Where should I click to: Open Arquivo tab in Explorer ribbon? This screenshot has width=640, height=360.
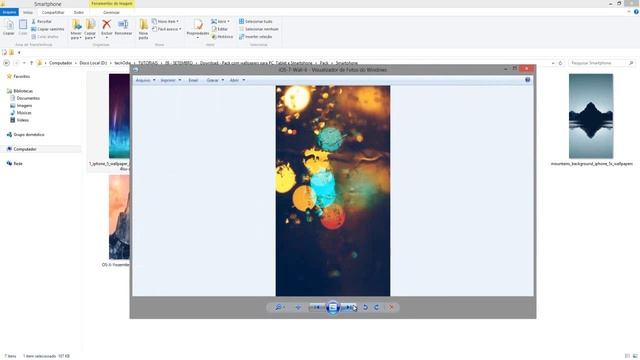(x=9, y=12)
